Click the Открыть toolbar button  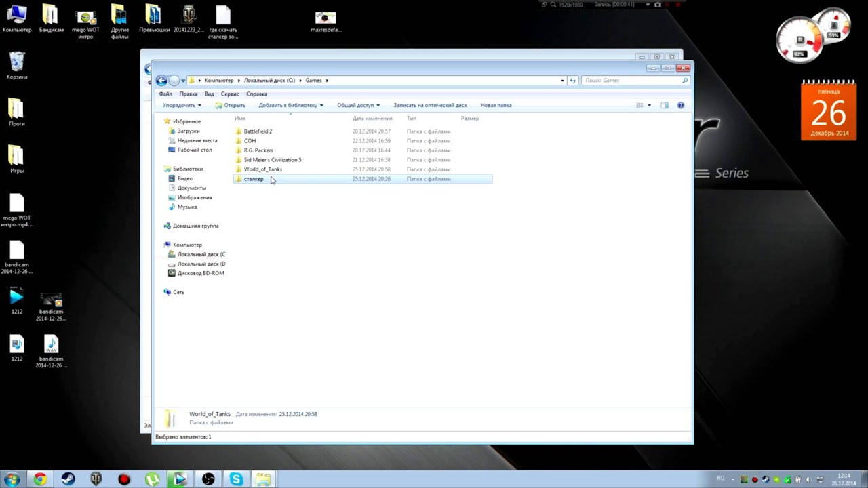[230, 105]
